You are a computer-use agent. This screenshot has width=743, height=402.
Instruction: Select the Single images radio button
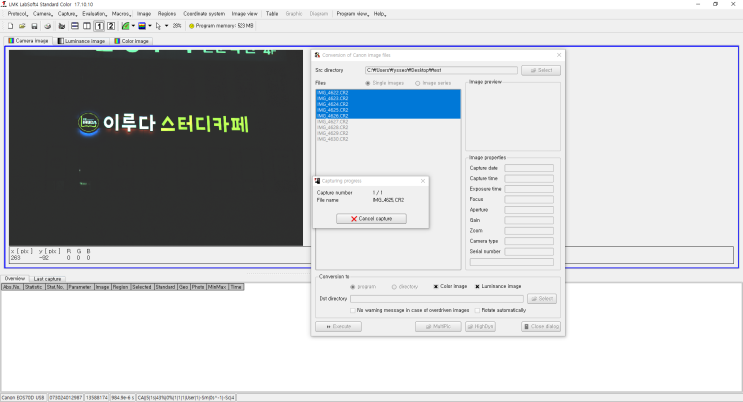click(368, 83)
